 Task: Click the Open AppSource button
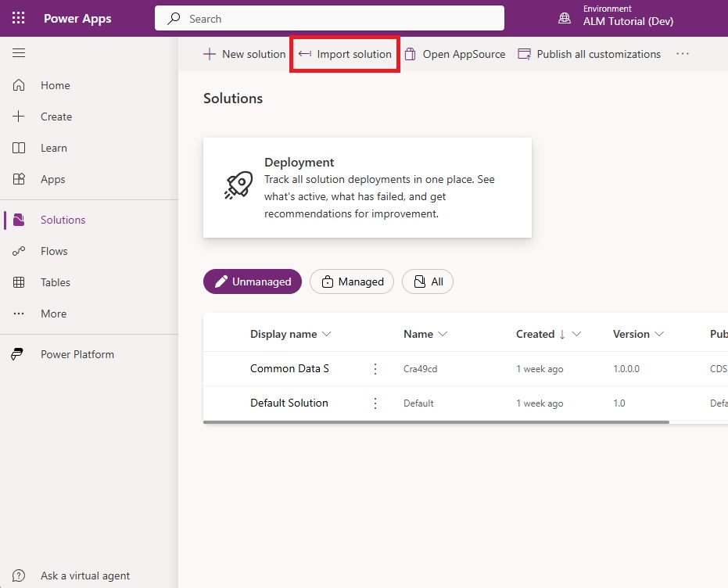[454, 54]
